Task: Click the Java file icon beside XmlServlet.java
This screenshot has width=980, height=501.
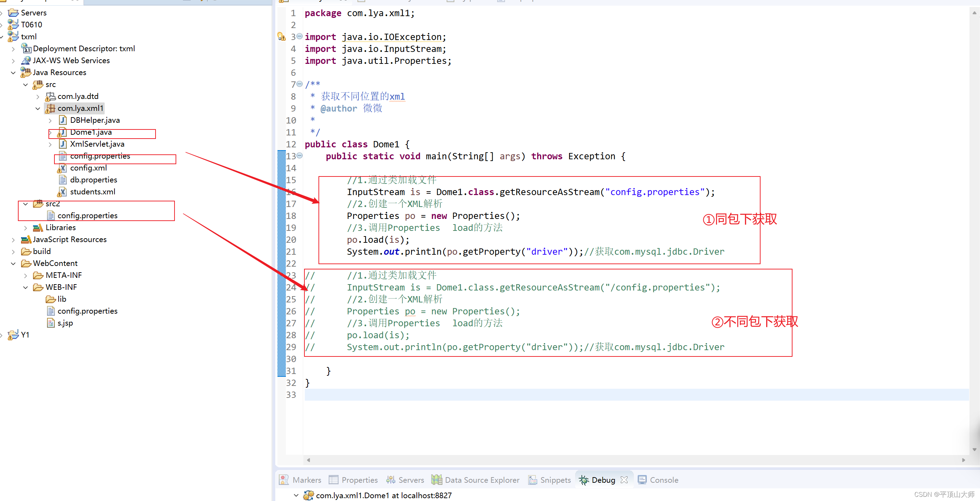Action: pyautogui.click(x=63, y=144)
